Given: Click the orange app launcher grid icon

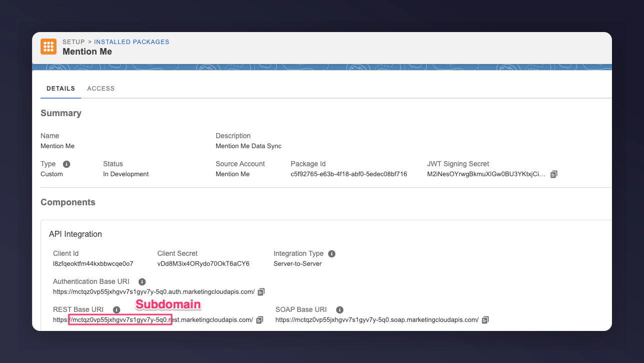Looking at the screenshot, I should coord(49,47).
